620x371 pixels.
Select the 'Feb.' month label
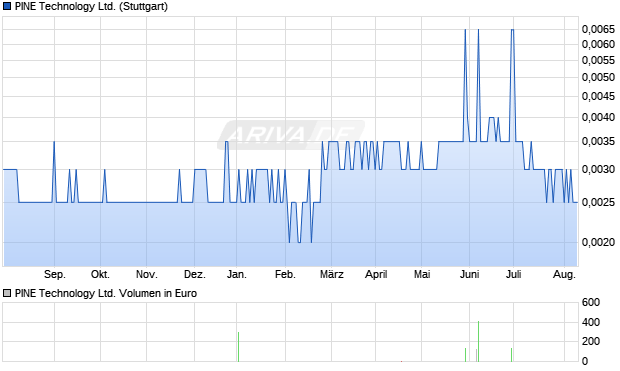[285, 274]
